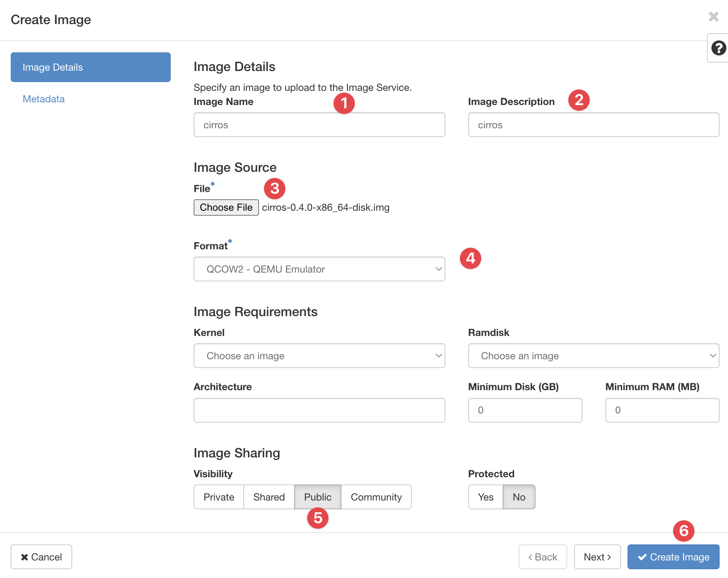Open the Format dropdown showing QCOW2
728x578 pixels.
pos(319,269)
